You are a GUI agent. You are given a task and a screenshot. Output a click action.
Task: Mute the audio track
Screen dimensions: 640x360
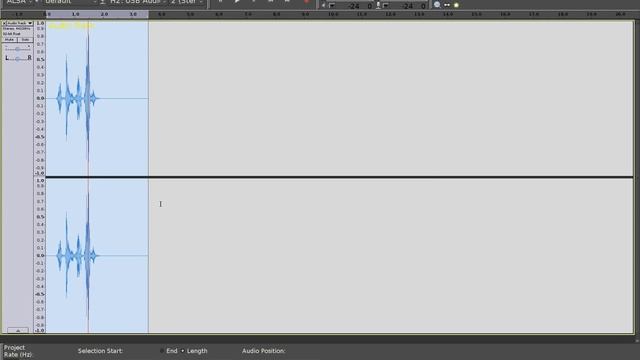9,40
